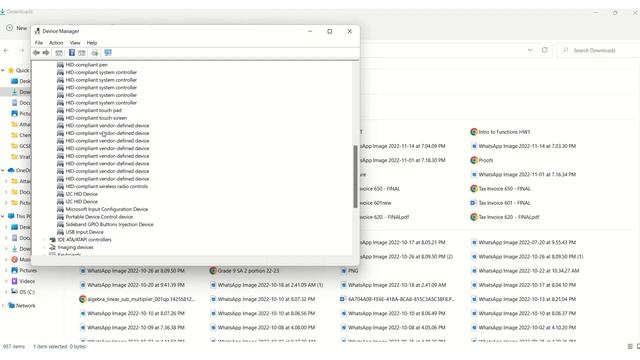
Task: Click the 957 items status bar text
Action: [14, 347]
